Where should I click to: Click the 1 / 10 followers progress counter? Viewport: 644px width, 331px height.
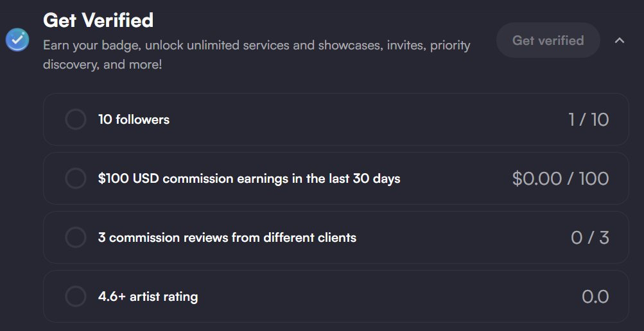(588, 119)
